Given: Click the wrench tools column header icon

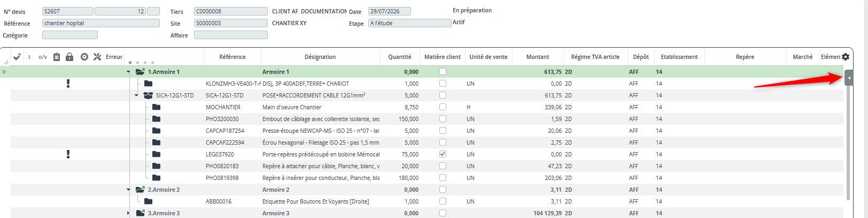Looking at the screenshot, I should [x=97, y=57].
